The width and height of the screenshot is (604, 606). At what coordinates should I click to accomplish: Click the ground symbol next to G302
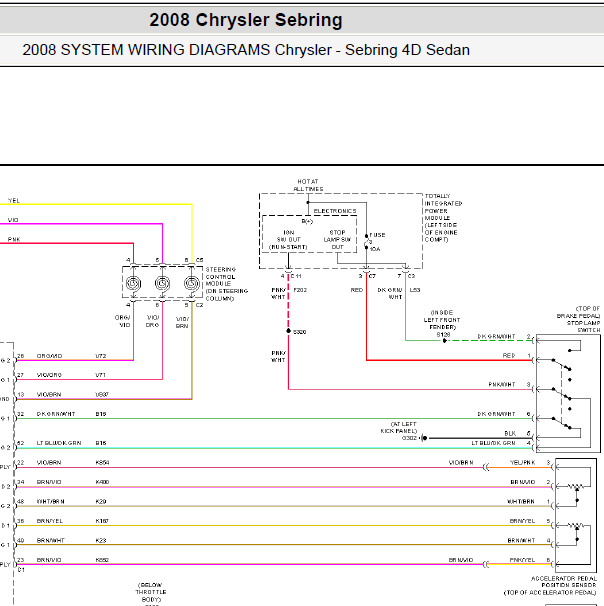pos(424,438)
